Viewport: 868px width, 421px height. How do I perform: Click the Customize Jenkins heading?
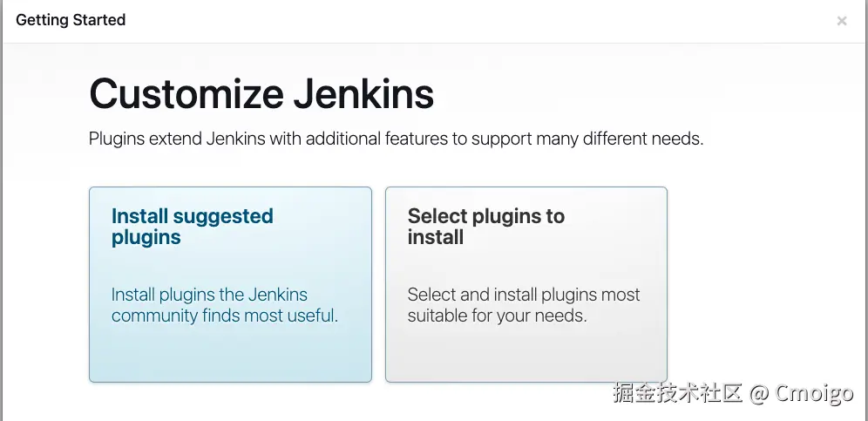click(x=261, y=93)
